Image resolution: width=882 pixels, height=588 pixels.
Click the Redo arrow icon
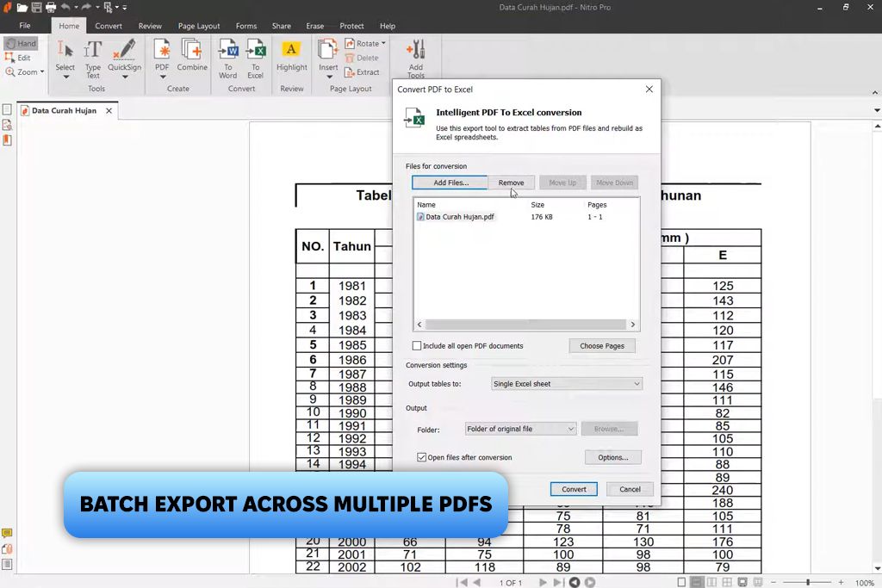pos(86,7)
